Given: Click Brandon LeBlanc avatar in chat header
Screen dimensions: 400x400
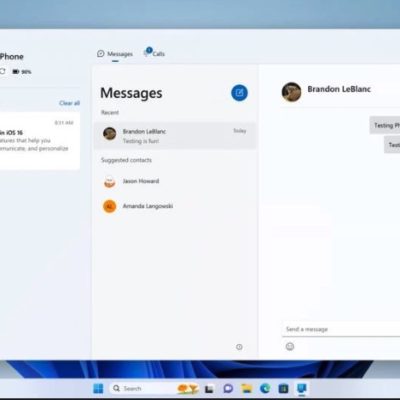Looking at the screenshot, I should click(291, 92).
